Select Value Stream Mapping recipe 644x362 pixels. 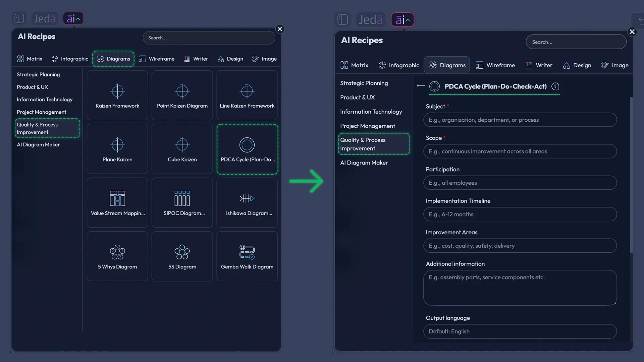click(x=117, y=203)
